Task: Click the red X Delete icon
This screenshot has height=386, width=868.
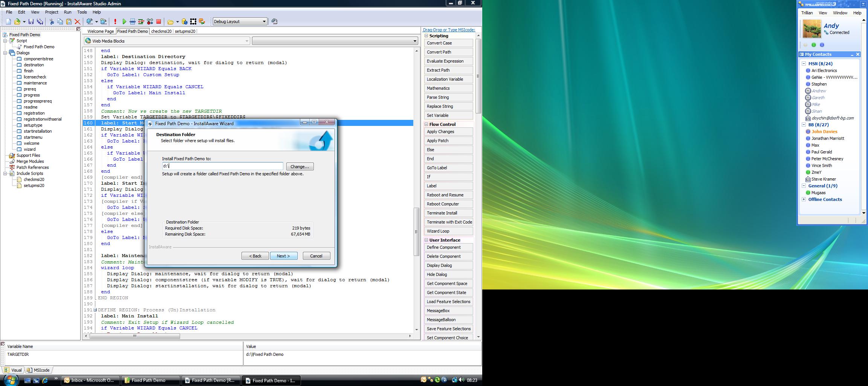Action: (78, 21)
